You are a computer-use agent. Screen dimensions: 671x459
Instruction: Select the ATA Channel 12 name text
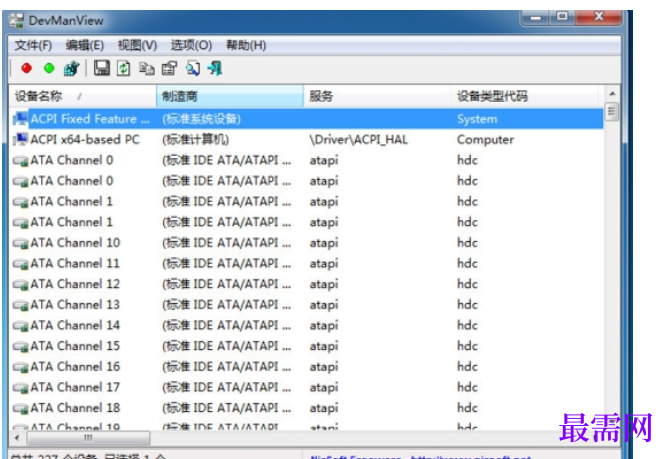click(x=75, y=284)
